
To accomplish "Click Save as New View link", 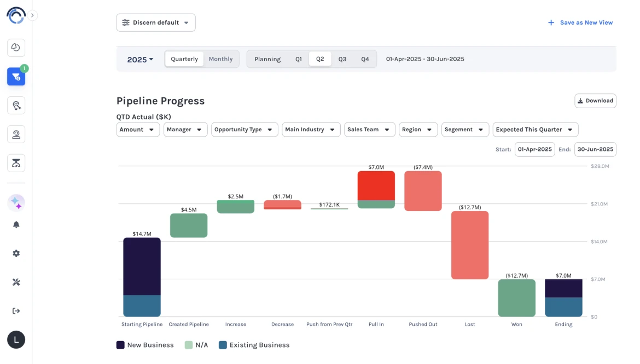I will [x=580, y=22].
